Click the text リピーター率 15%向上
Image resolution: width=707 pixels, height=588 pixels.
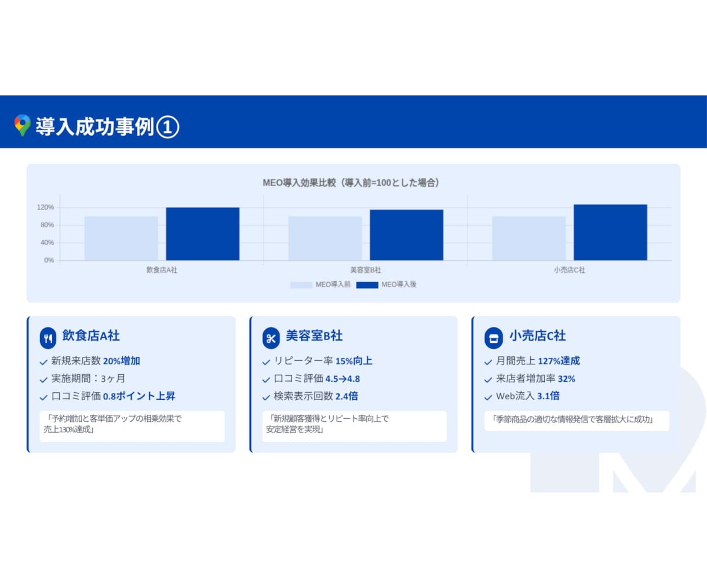click(x=323, y=361)
